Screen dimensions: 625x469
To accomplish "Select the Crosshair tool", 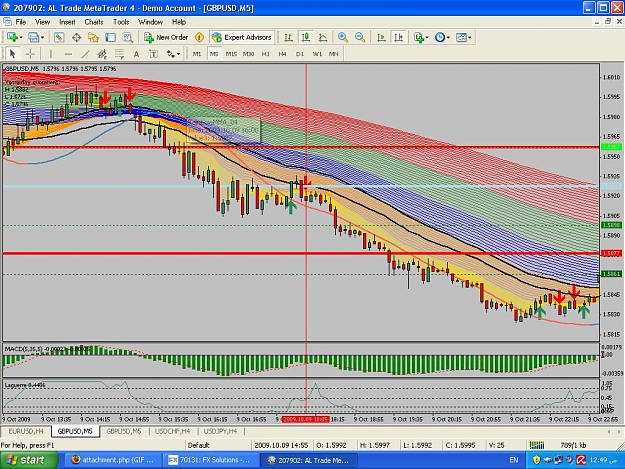I will [x=30, y=54].
